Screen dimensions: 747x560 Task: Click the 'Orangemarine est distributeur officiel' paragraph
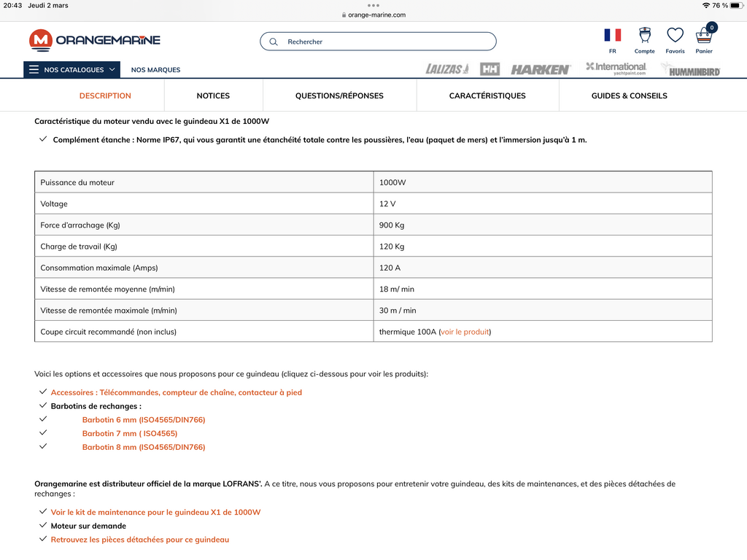pyautogui.click(x=355, y=489)
